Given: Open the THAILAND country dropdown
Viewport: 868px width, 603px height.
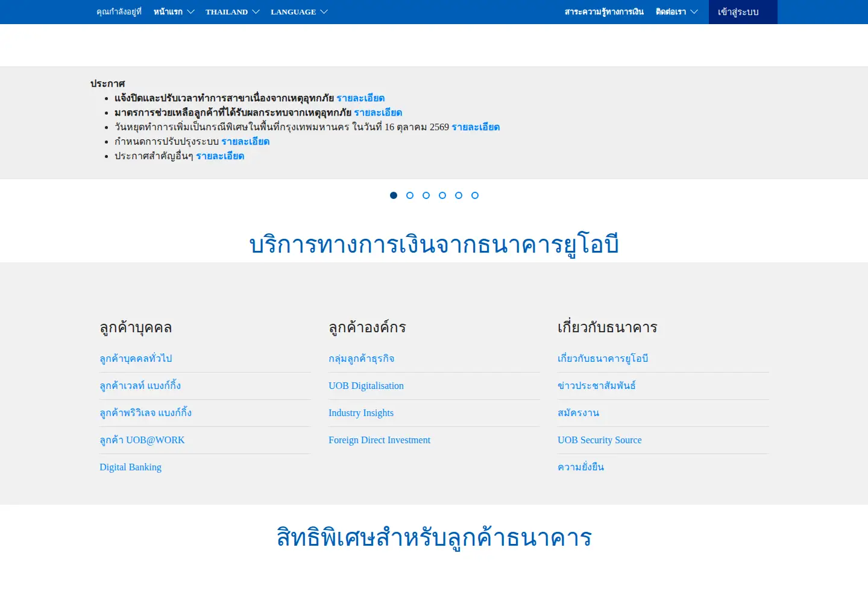Looking at the screenshot, I should 232,12.
